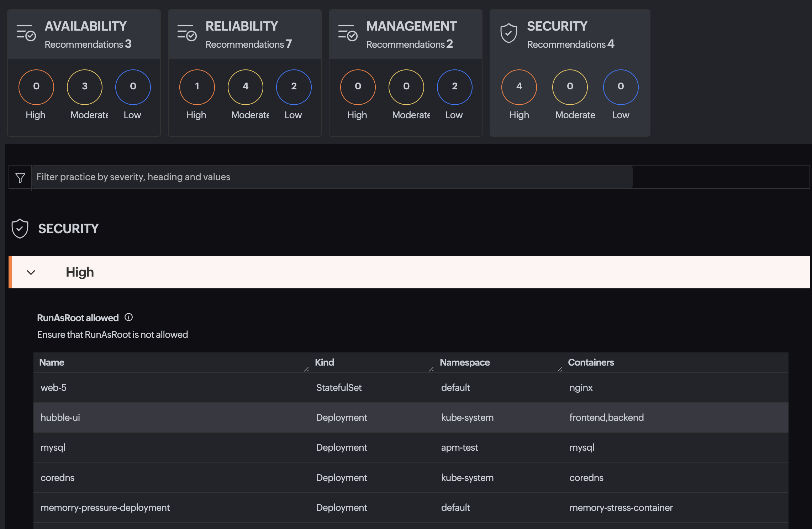Open the AVAILABILITY recommendations card
812x529 pixels.
pyautogui.click(x=84, y=73)
